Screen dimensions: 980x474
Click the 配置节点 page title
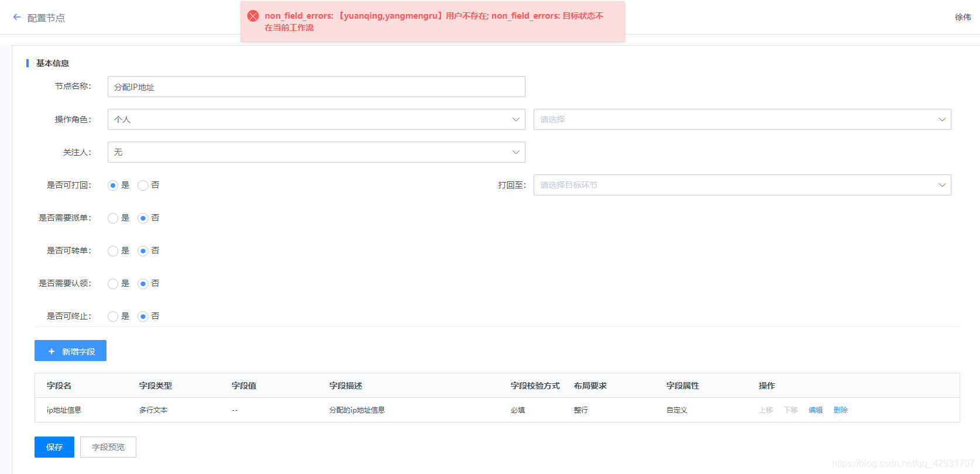tap(46, 18)
